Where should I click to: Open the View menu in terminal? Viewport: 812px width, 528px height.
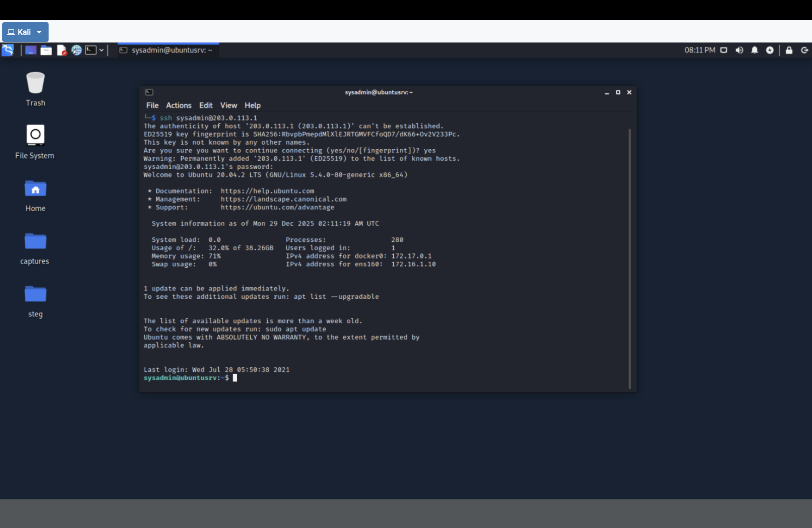coord(228,105)
